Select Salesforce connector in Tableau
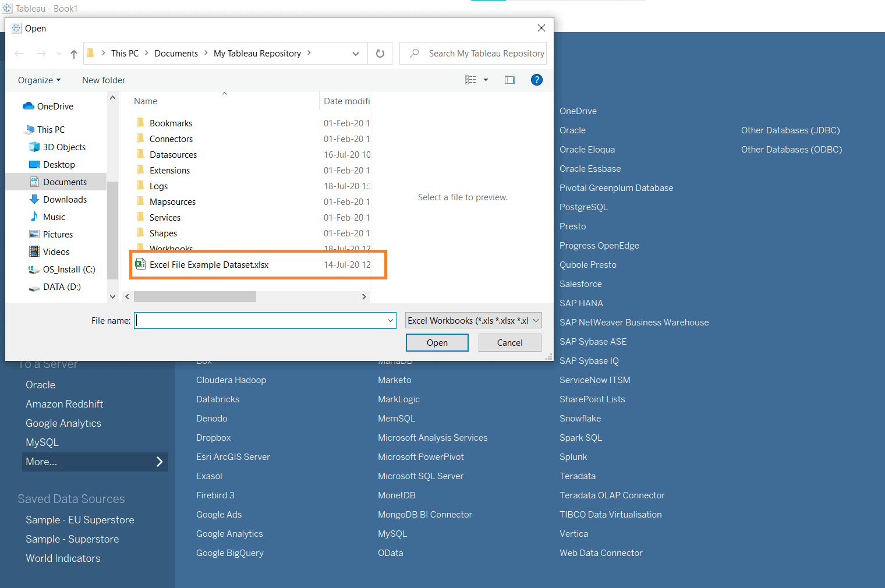The width and height of the screenshot is (885, 588). (580, 284)
